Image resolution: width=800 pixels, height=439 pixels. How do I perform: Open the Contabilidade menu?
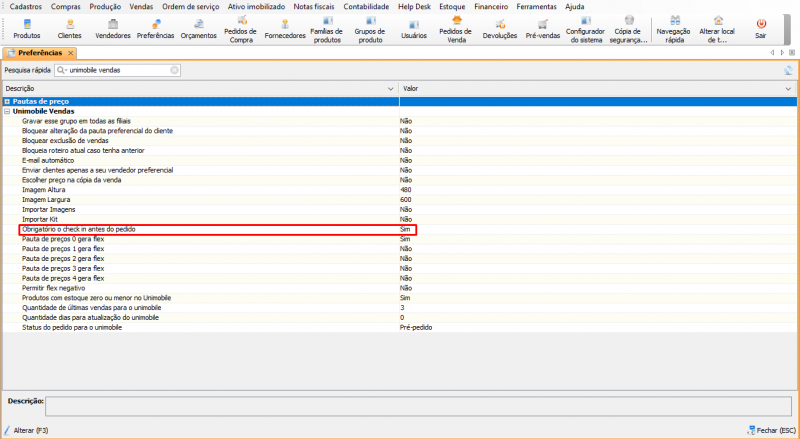(x=366, y=7)
